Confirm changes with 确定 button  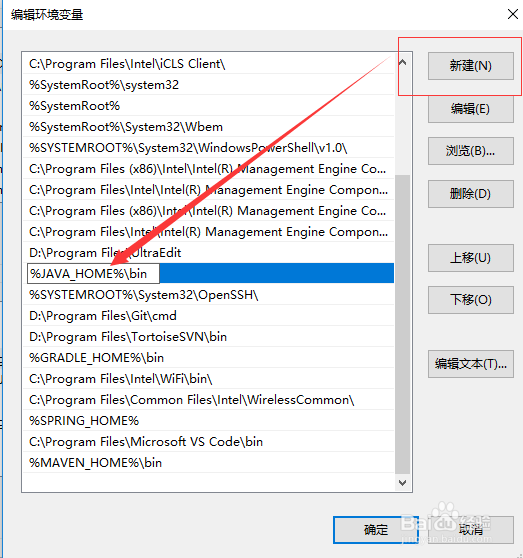pos(376,530)
